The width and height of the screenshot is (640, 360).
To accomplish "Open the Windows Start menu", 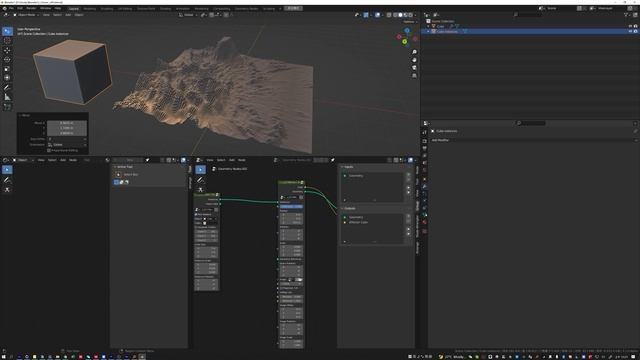I will point(4,357).
